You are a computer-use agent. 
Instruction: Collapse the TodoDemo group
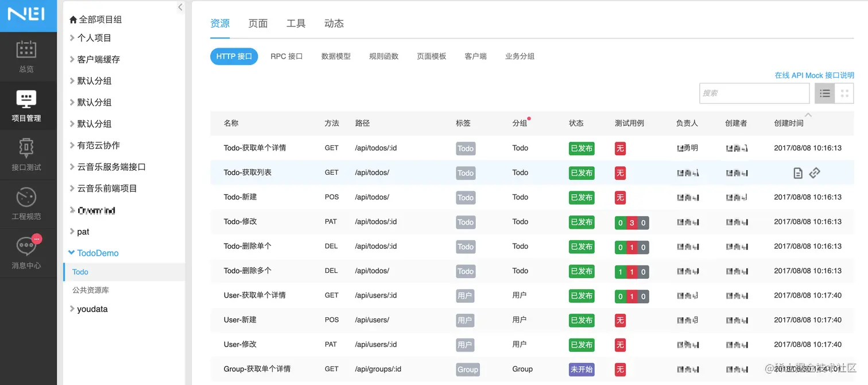pyautogui.click(x=72, y=253)
